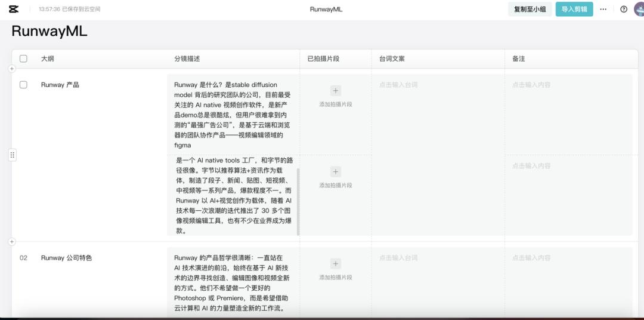Click the 复制至小组 button
The width and height of the screenshot is (644, 320).
click(530, 9)
